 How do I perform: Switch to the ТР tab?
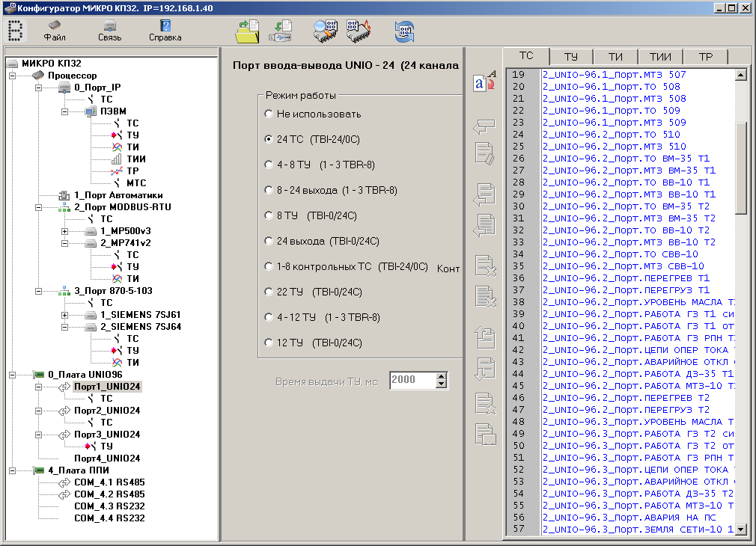[705, 57]
